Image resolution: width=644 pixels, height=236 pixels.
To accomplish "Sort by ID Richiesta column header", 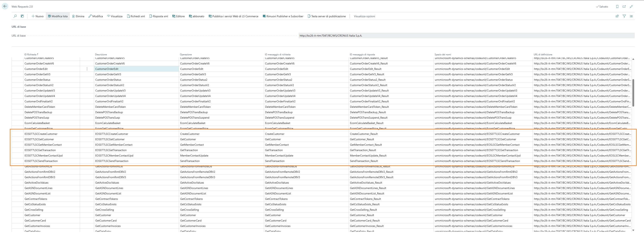I will click(31, 54).
